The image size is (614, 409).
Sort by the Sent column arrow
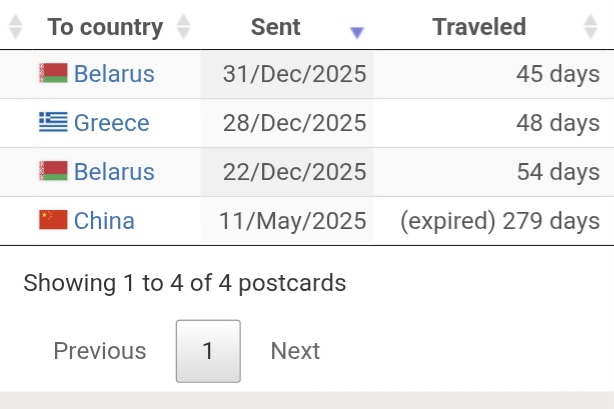click(x=357, y=31)
